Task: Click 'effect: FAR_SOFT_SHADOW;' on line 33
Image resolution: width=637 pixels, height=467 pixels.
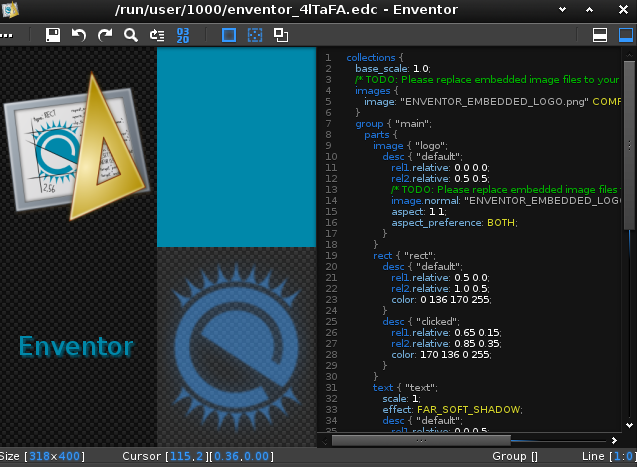Action: pyautogui.click(x=452, y=409)
